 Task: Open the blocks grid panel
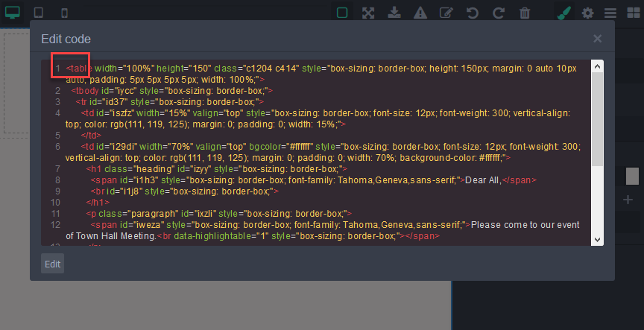[634, 13]
